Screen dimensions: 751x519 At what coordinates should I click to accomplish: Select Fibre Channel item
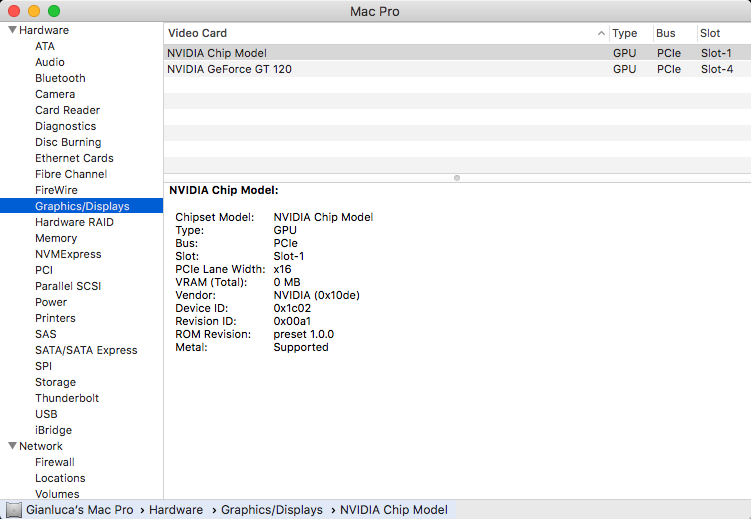point(71,174)
